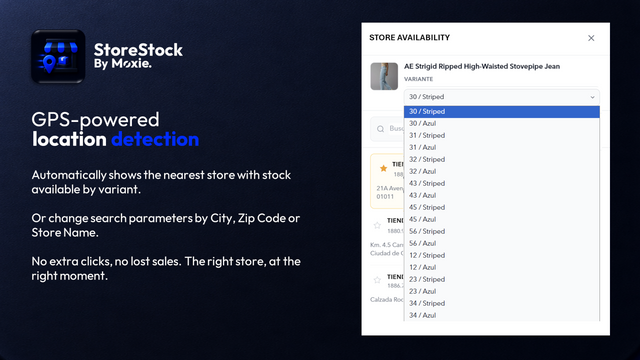Click the store search input field
This screenshot has height=360, width=640.
[x=387, y=129]
